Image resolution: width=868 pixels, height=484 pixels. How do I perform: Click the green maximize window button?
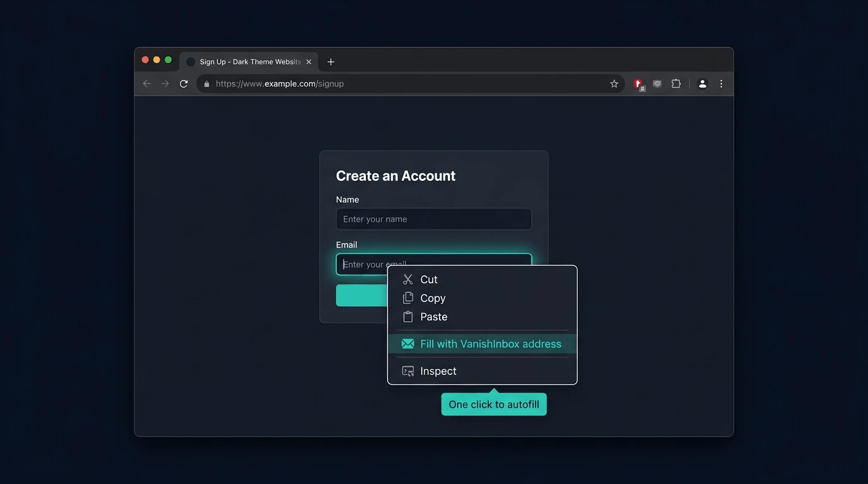coord(168,60)
